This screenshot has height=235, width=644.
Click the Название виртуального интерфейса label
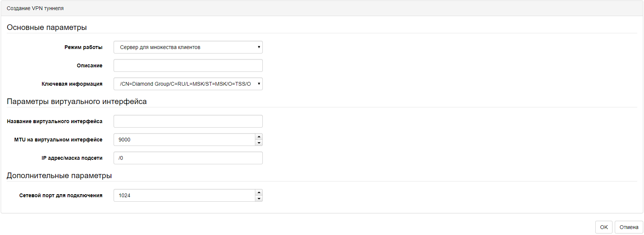(x=54, y=121)
